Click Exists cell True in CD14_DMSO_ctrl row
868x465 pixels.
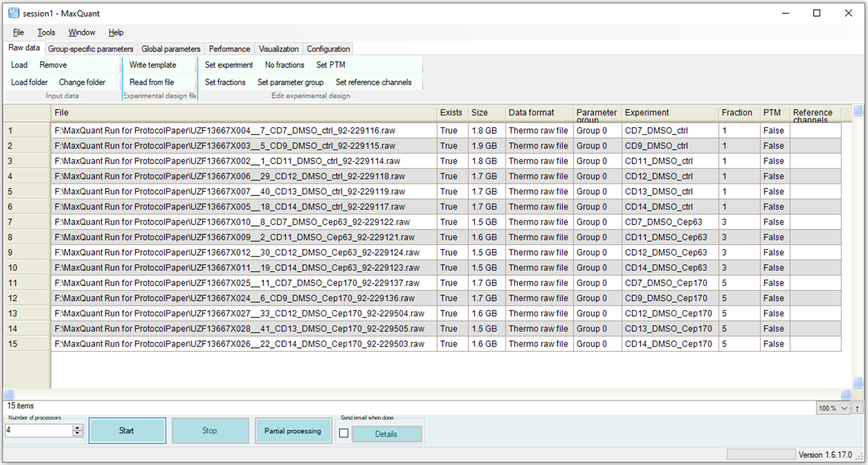pos(452,207)
